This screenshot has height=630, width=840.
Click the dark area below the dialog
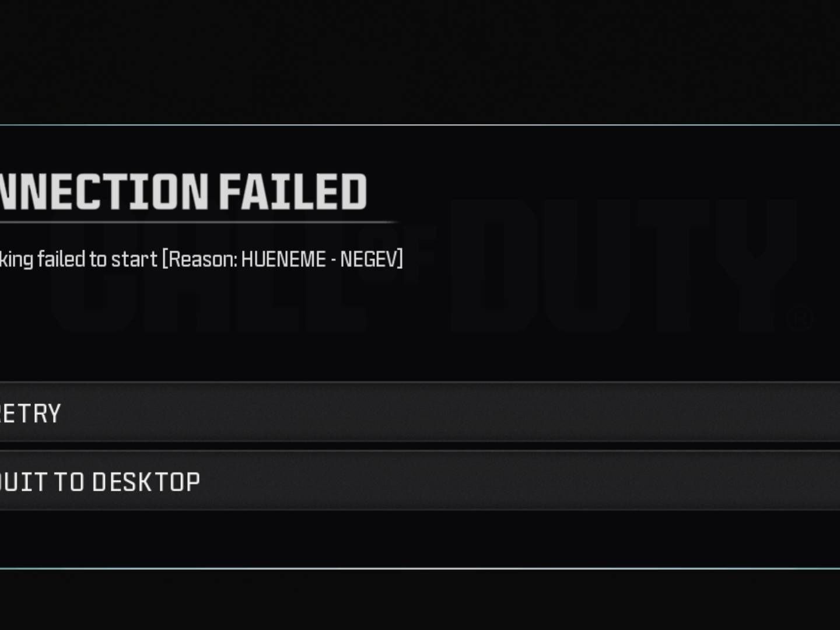click(420, 601)
